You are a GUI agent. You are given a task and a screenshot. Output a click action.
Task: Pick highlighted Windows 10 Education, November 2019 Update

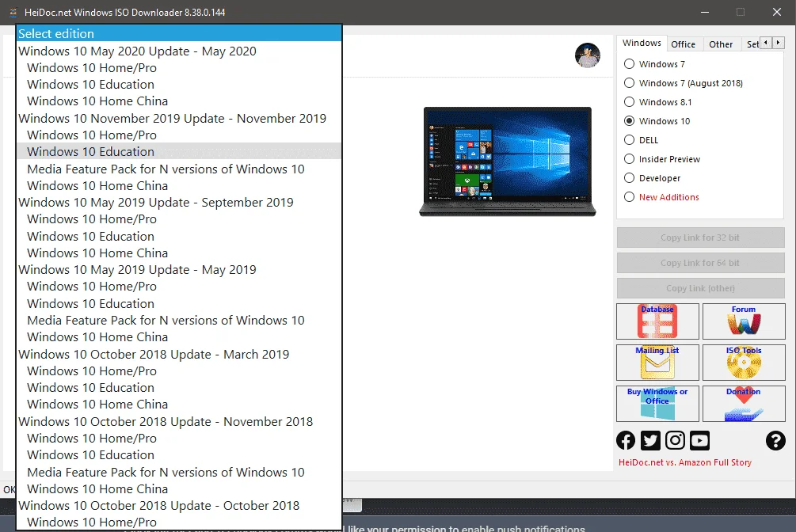(x=179, y=152)
